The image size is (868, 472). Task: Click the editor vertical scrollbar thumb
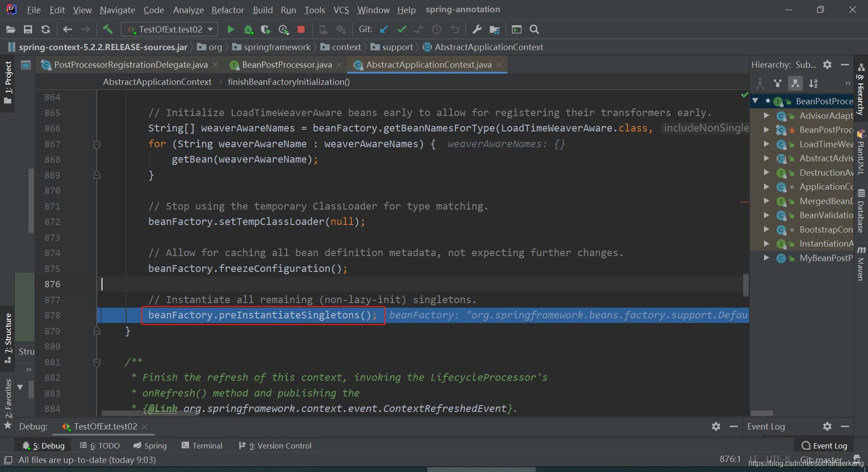tap(745, 285)
